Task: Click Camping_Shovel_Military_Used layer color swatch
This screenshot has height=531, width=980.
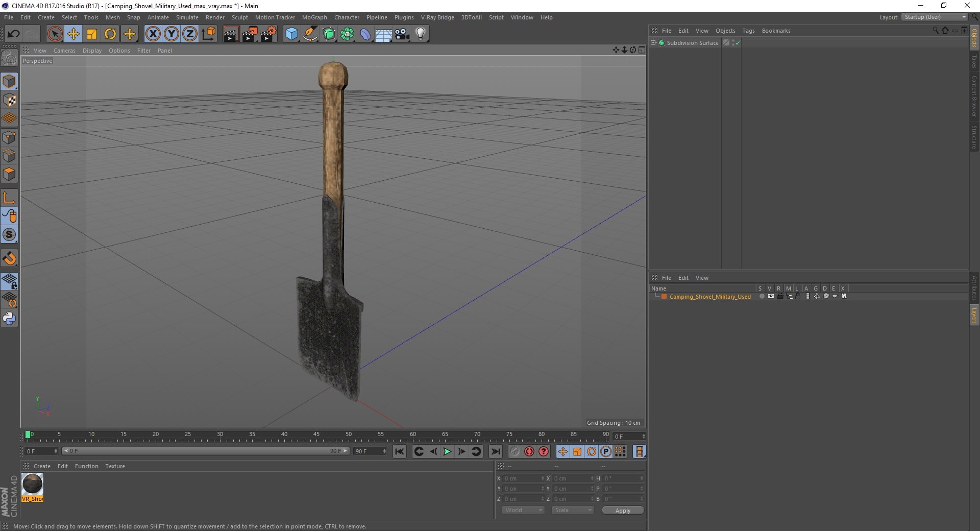Action: pos(664,297)
